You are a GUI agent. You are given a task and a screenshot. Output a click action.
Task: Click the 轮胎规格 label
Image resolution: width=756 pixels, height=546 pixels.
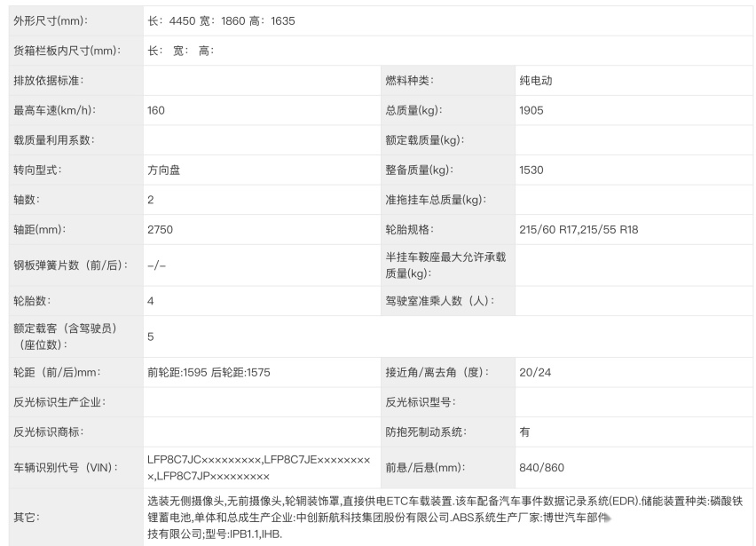(x=409, y=230)
